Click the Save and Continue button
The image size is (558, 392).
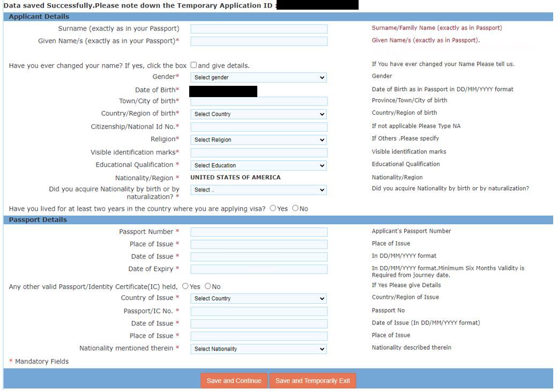click(234, 381)
